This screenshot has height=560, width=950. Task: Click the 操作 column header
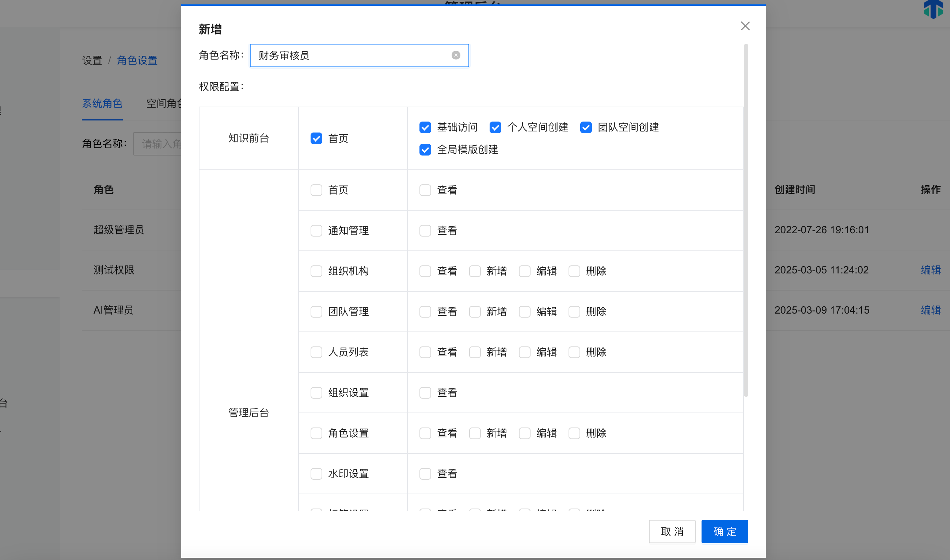(x=930, y=190)
